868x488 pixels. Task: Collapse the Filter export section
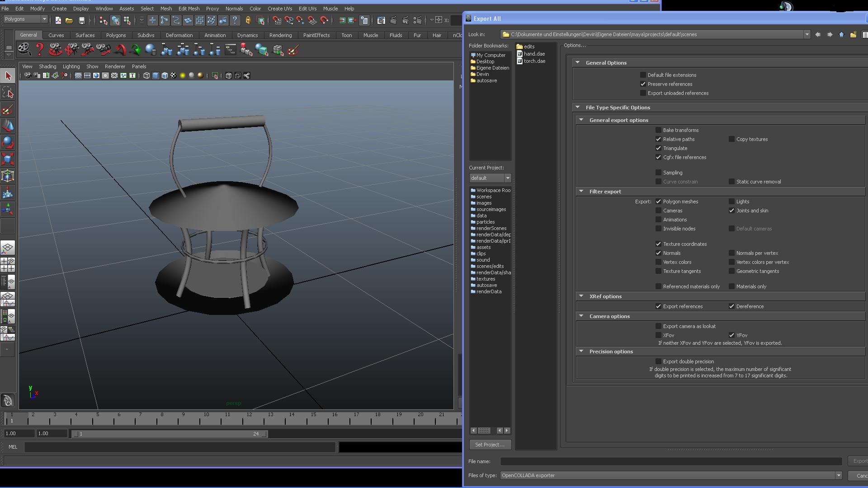(x=581, y=192)
